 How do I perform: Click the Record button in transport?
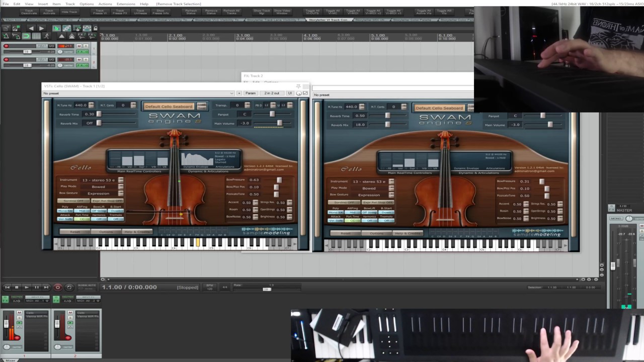(x=57, y=287)
